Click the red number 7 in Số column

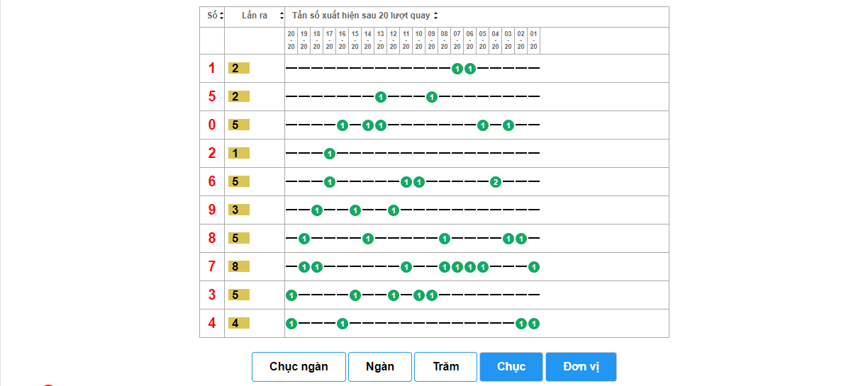point(211,267)
